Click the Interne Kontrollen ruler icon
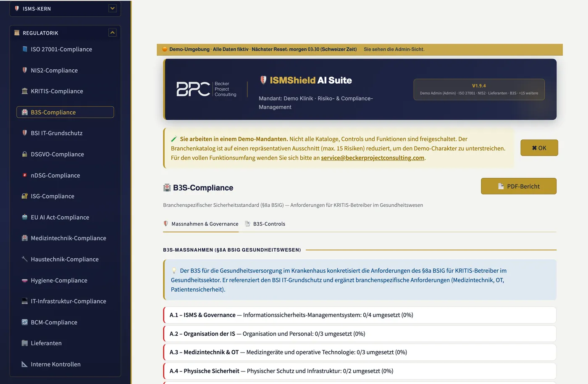Viewport: 588px width, 384px height. point(25,364)
